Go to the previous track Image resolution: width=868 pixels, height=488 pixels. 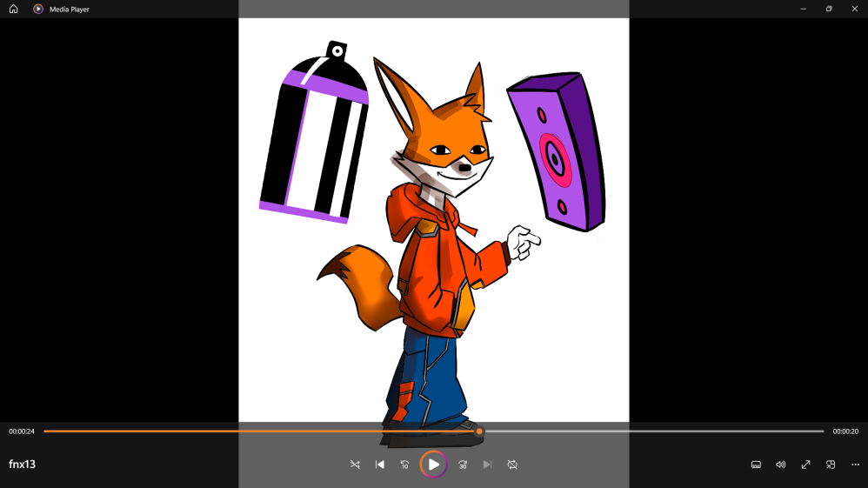380,465
